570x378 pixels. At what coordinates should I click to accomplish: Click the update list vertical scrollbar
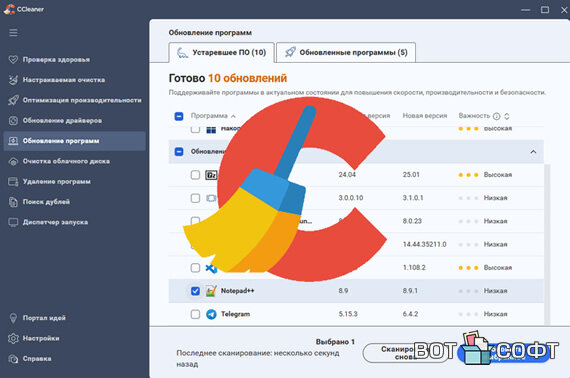coord(547,244)
